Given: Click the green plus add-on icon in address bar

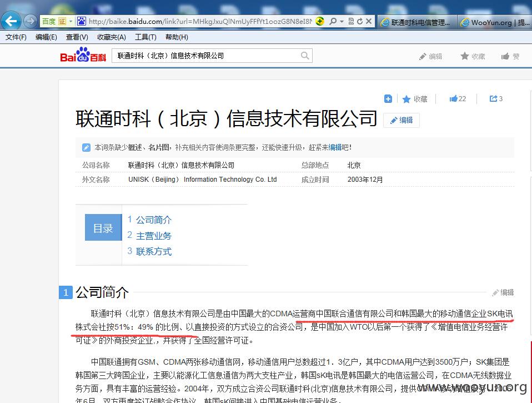Looking at the screenshot, I should (320, 21).
